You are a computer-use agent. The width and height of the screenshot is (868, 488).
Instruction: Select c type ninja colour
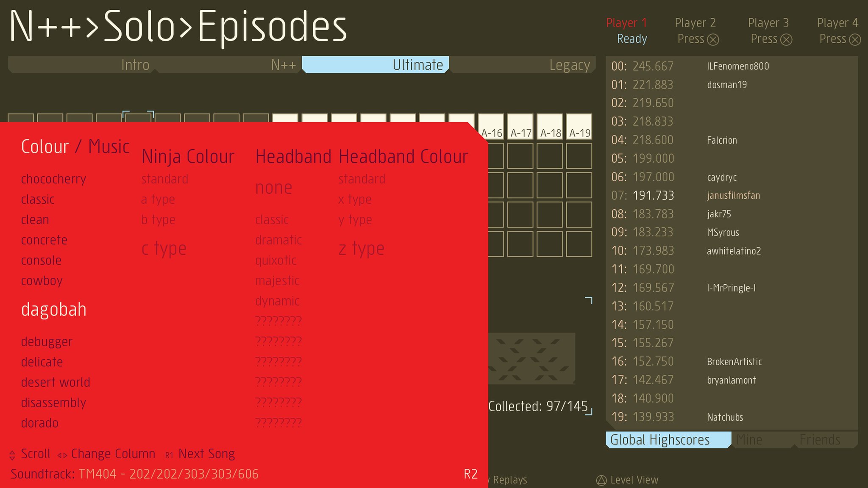click(x=164, y=249)
